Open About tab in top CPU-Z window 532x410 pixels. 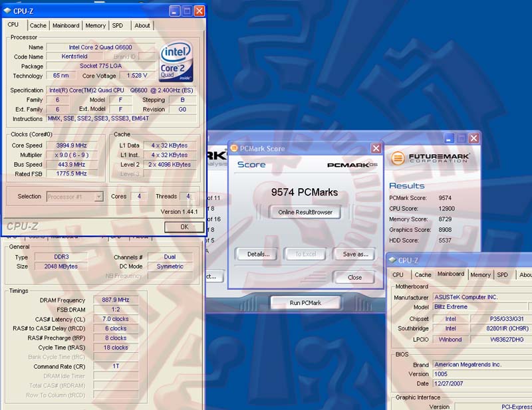pos(142,25)
